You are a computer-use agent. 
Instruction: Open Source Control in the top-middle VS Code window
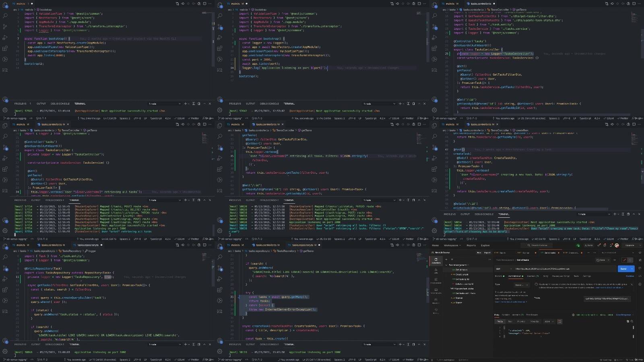[x=220, y=27]
